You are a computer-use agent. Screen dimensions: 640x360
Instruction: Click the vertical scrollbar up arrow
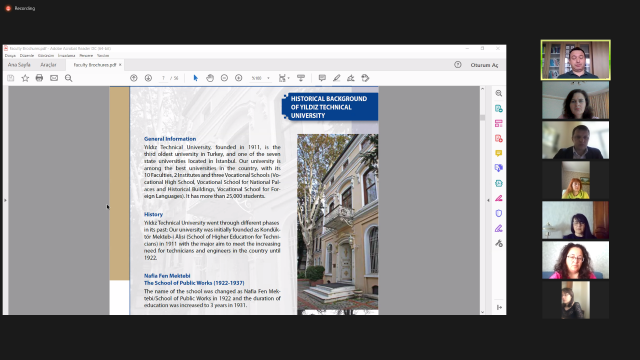click(482, 89)
